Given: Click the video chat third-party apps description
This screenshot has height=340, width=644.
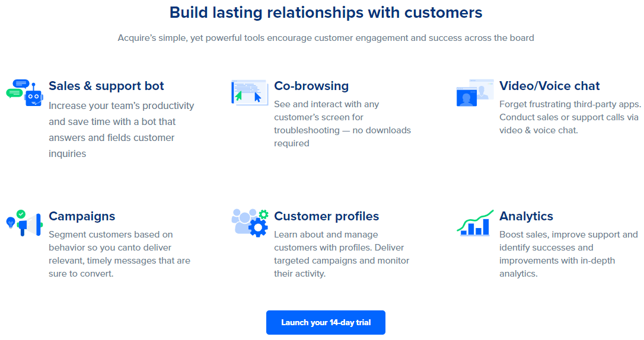Looking at the screenshot, I should click(x=570, y=117).
